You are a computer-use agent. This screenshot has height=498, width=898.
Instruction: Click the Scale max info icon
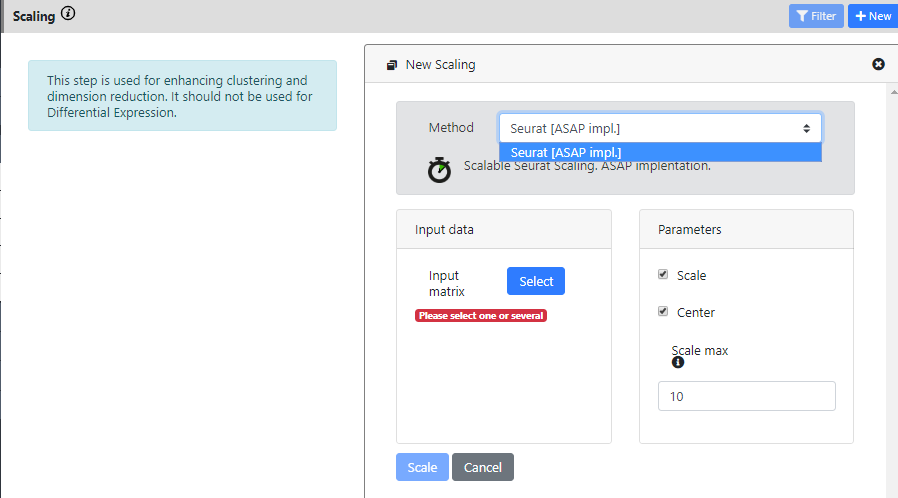[678, 362]
